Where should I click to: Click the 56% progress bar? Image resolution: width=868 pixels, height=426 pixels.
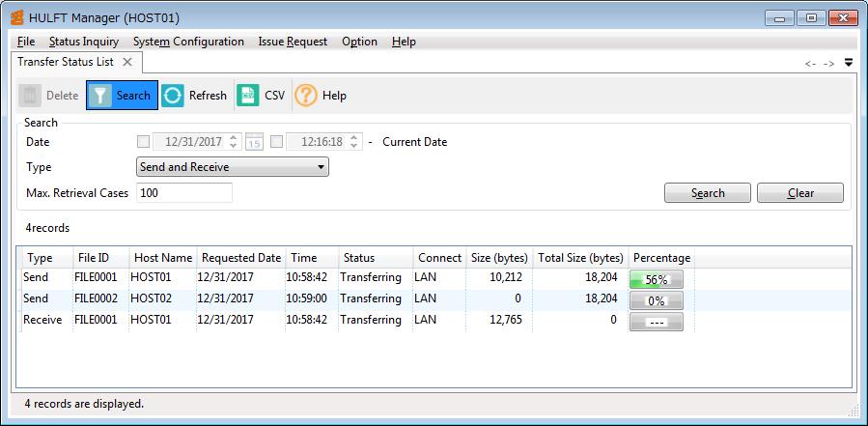coord(656,279)
